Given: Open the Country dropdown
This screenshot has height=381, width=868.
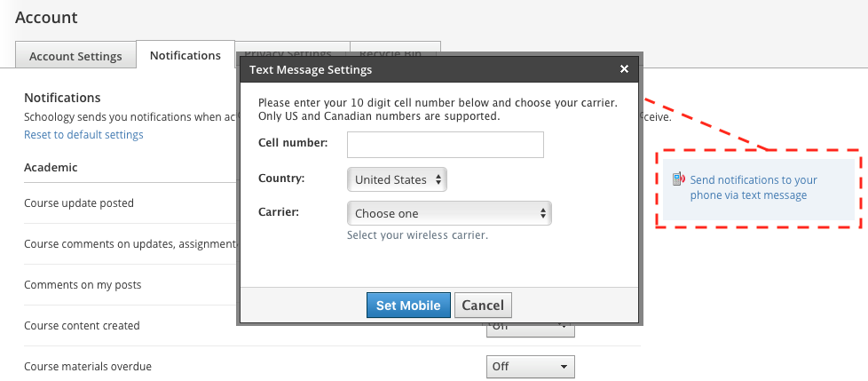Looking at the screenshot, I should (397, 179).
